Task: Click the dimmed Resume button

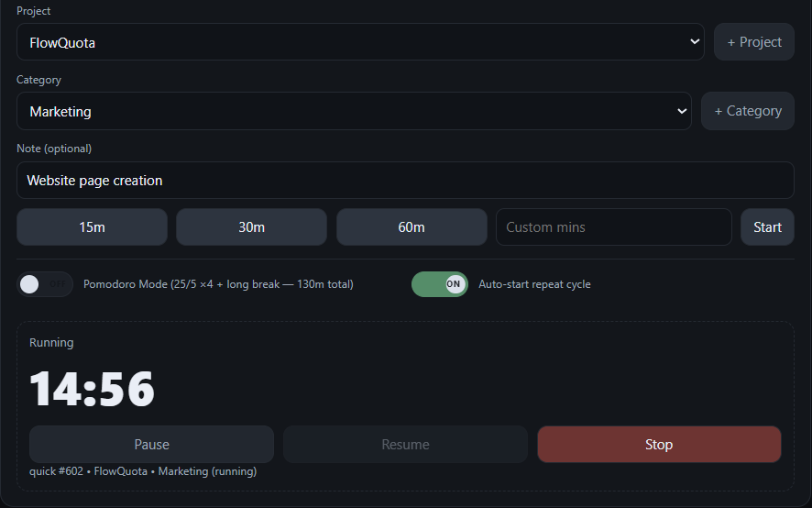Action: click(405, 444)
